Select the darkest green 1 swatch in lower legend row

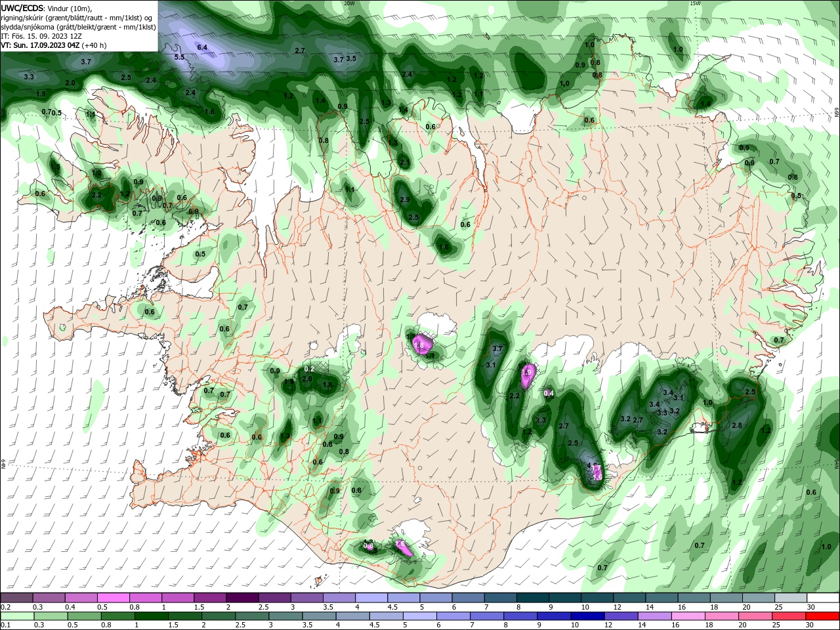[x=151, y=616]
